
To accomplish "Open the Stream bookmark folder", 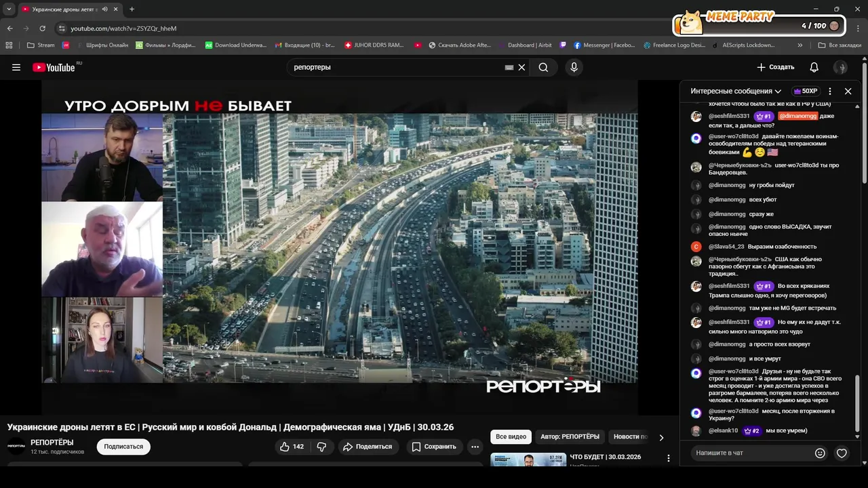I will coord(41,45).
